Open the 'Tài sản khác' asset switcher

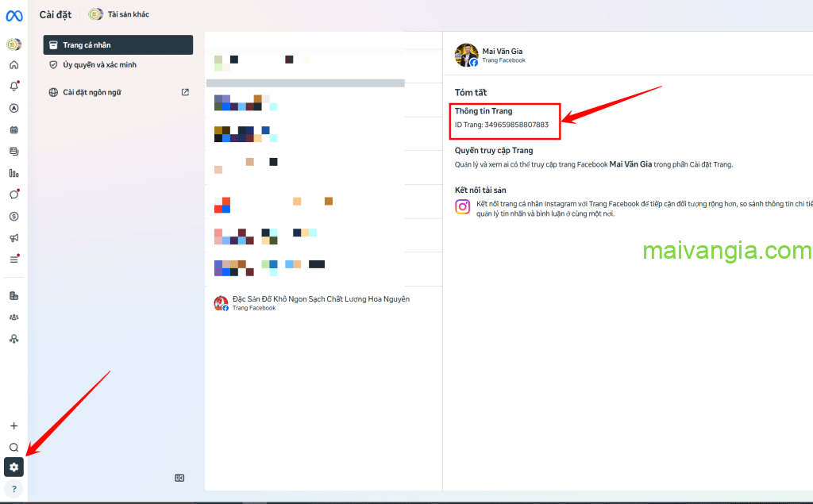[119, 14]
